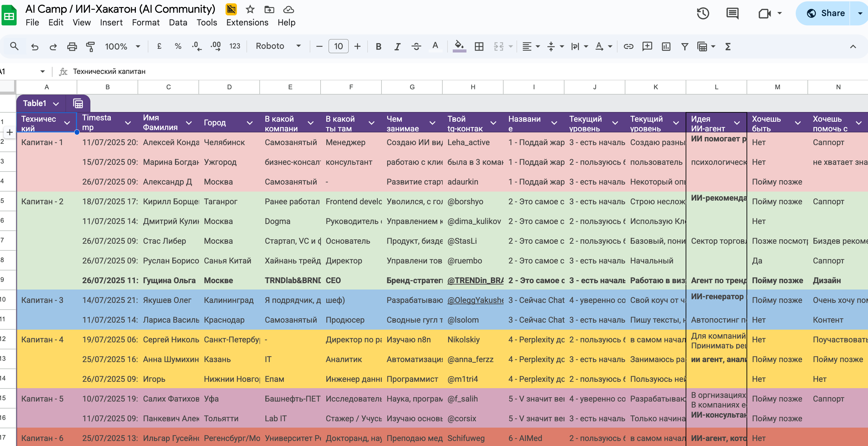
Task: Open Table1 name dropdown arrow
Action: click(x=56, y=104)
